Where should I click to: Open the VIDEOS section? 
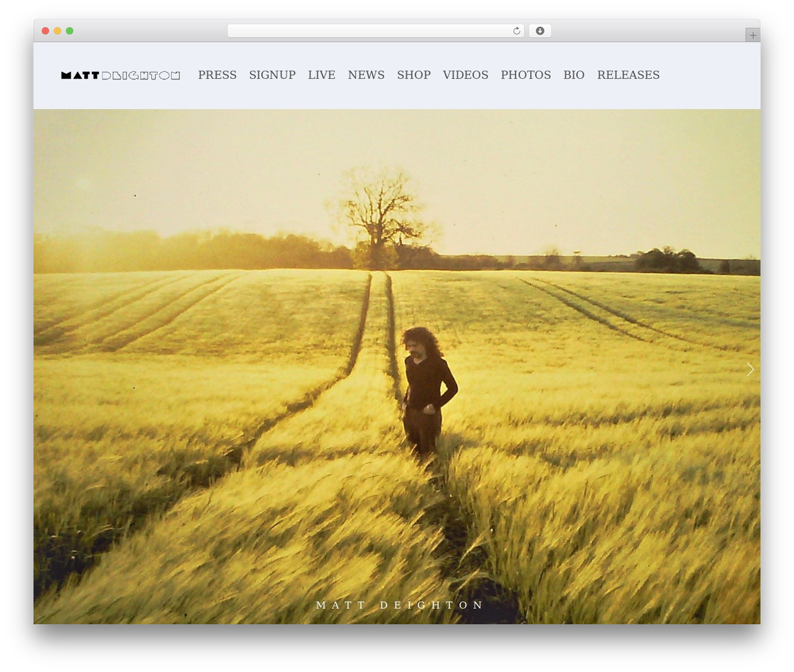[465, 75]
